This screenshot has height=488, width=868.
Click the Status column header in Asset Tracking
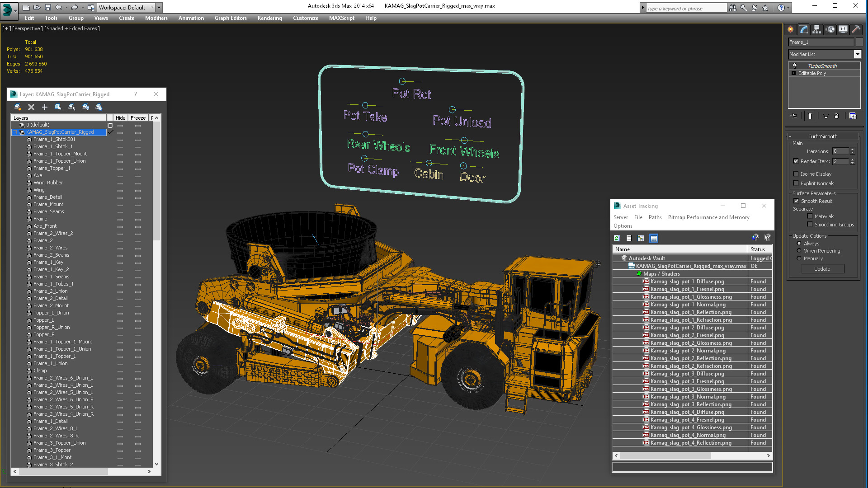point(759,249)
